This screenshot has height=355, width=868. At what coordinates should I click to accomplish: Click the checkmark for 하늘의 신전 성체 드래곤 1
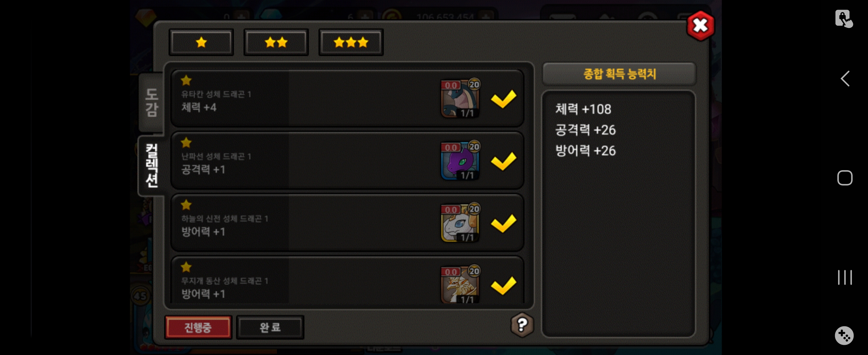tap(503, 223)
